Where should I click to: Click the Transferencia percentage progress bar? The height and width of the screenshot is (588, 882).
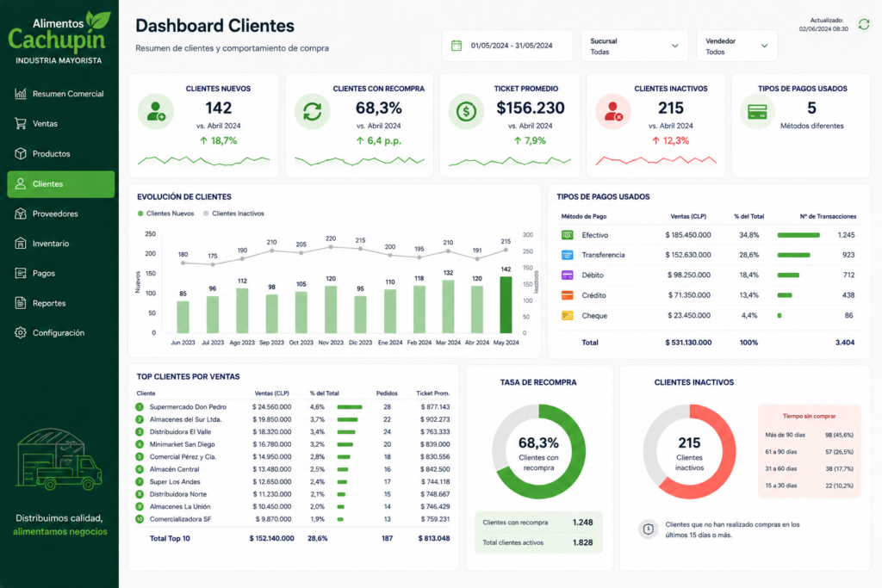793,255
